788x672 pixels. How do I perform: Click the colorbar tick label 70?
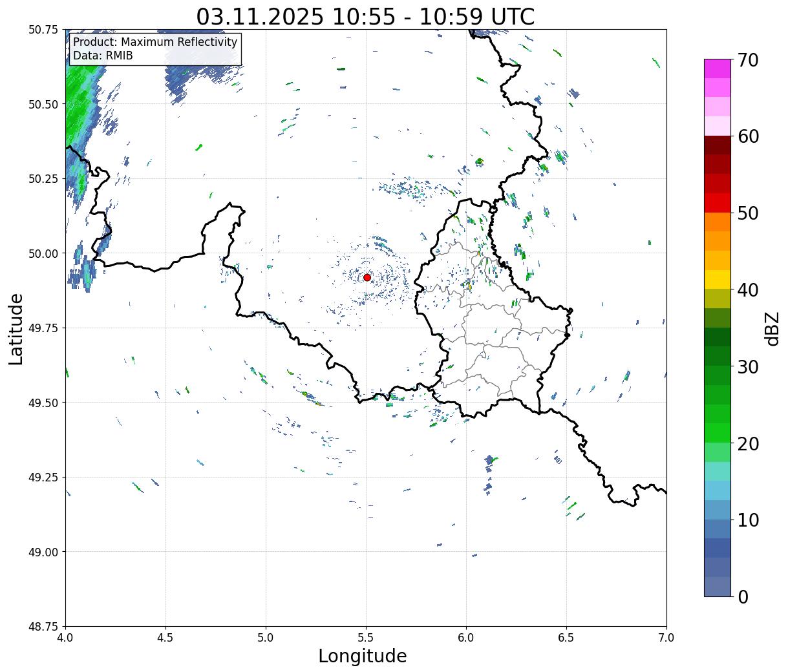pos(748,60)
